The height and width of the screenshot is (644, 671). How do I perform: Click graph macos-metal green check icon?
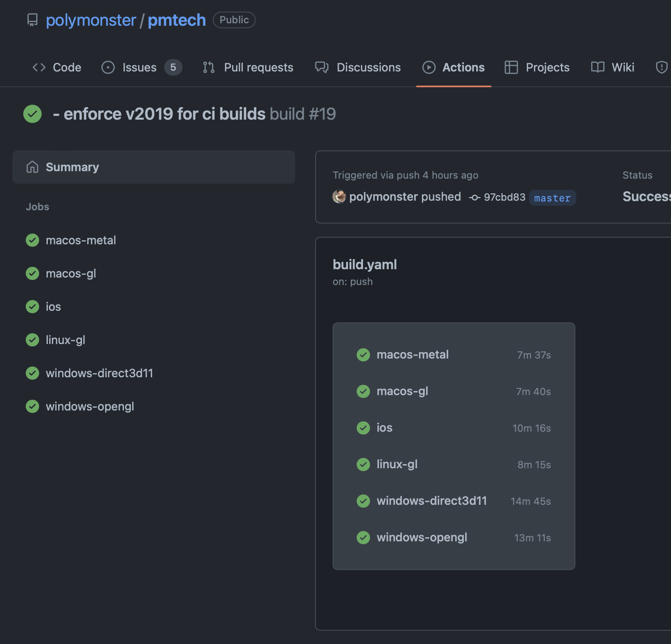coord(363,355)
